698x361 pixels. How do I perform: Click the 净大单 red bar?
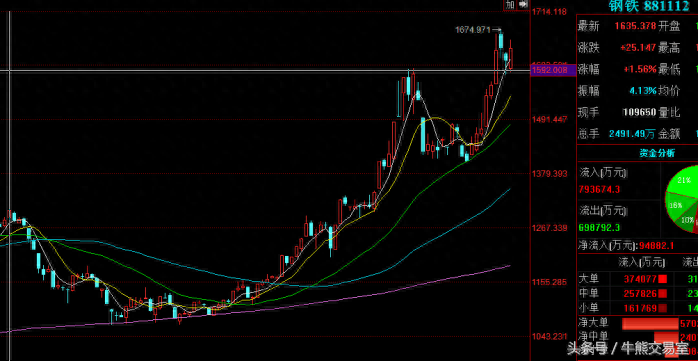[x=650, y=323]
